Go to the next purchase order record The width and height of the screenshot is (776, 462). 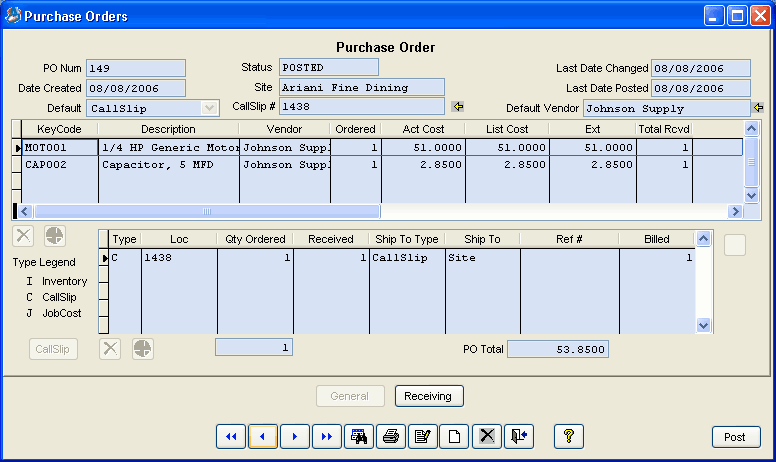[x=295, y=436]
